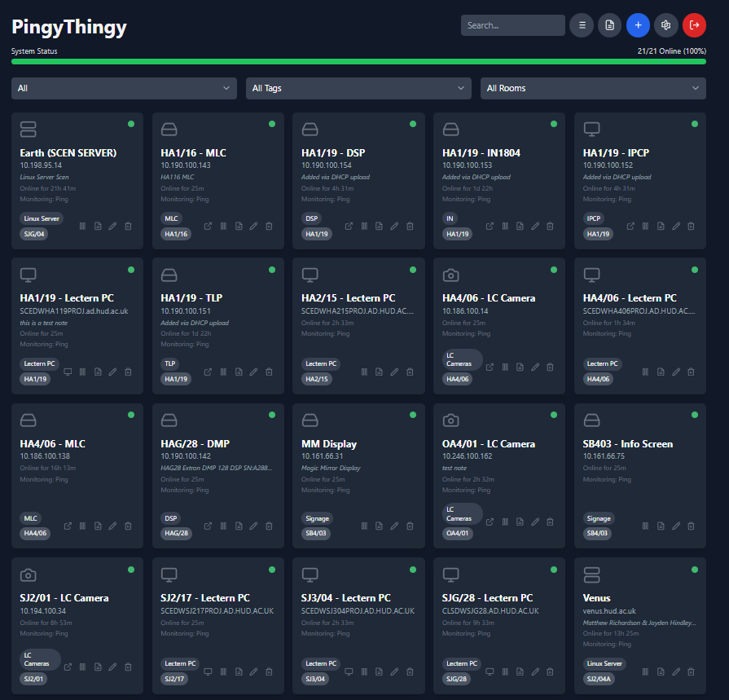Add a new device with the blue plus icon
Screen dimensions: 729x700
pos(638,25)
